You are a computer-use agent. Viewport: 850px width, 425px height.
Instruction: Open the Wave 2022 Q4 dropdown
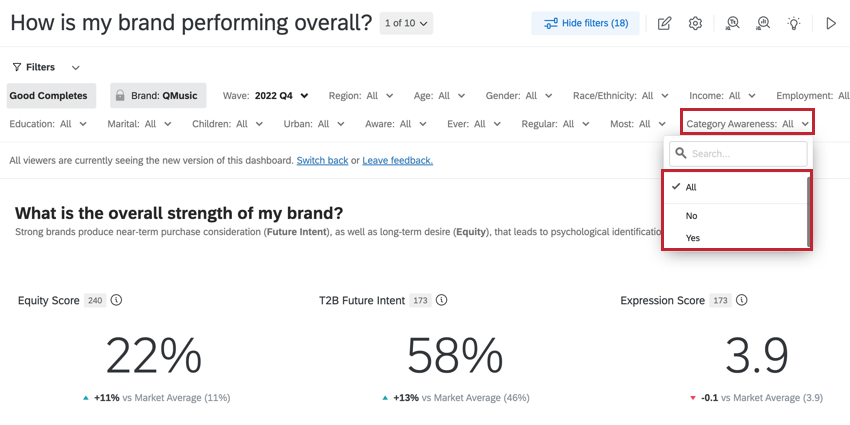pyautogui.click(x=265, y=96)
